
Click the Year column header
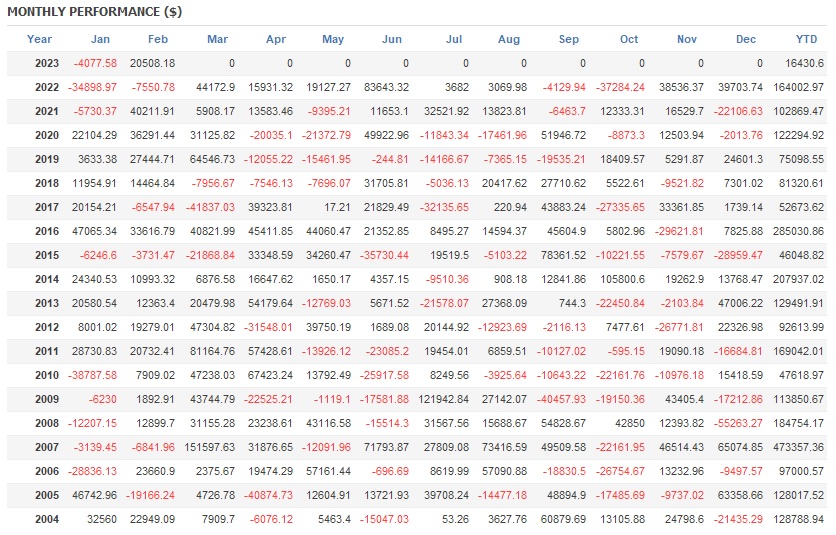[x=40, y=40]
